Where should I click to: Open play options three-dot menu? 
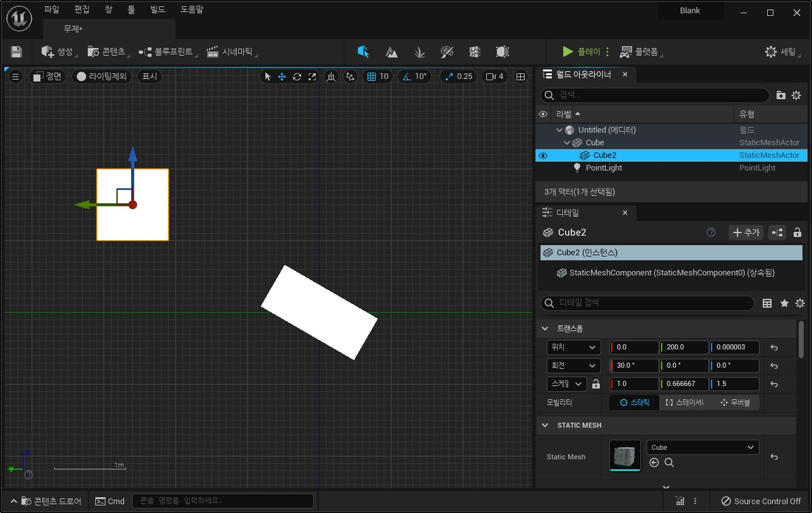tap(607, 52)
